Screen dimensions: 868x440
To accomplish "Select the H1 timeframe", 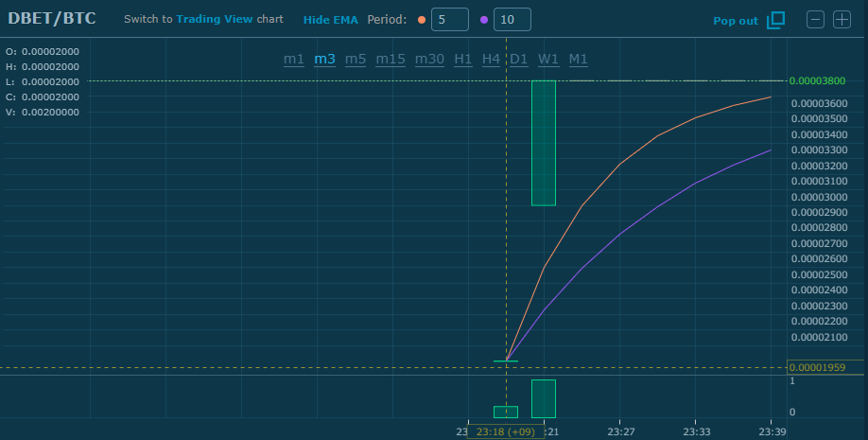I will point(462,60).
